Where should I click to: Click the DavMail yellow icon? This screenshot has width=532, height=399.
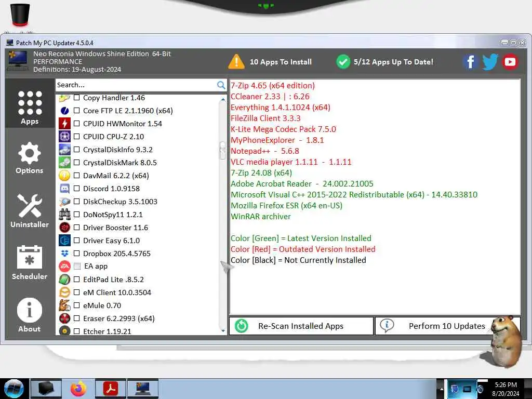coord(64,176)
